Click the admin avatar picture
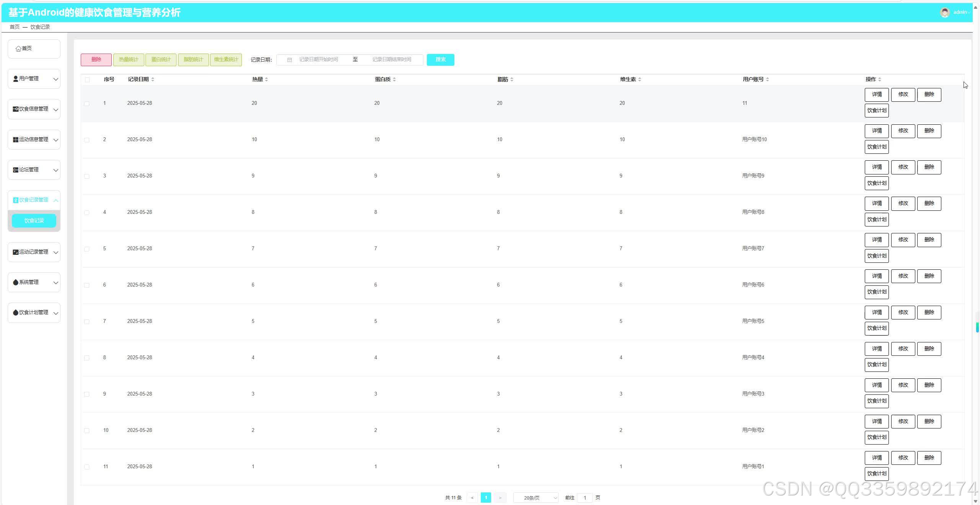The width and height of the screenshot is (980, 505). click(x=945, y=12)
